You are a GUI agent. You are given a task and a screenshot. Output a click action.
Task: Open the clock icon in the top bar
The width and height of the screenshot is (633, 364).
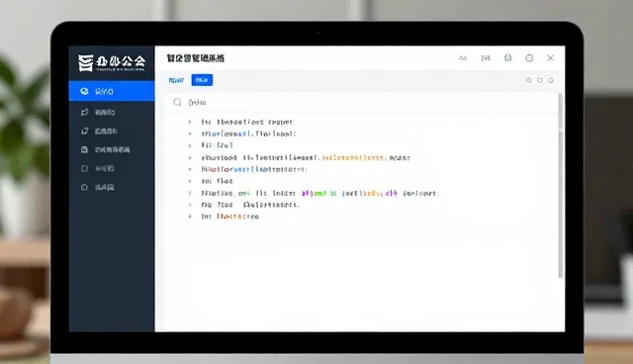(529, 58)
